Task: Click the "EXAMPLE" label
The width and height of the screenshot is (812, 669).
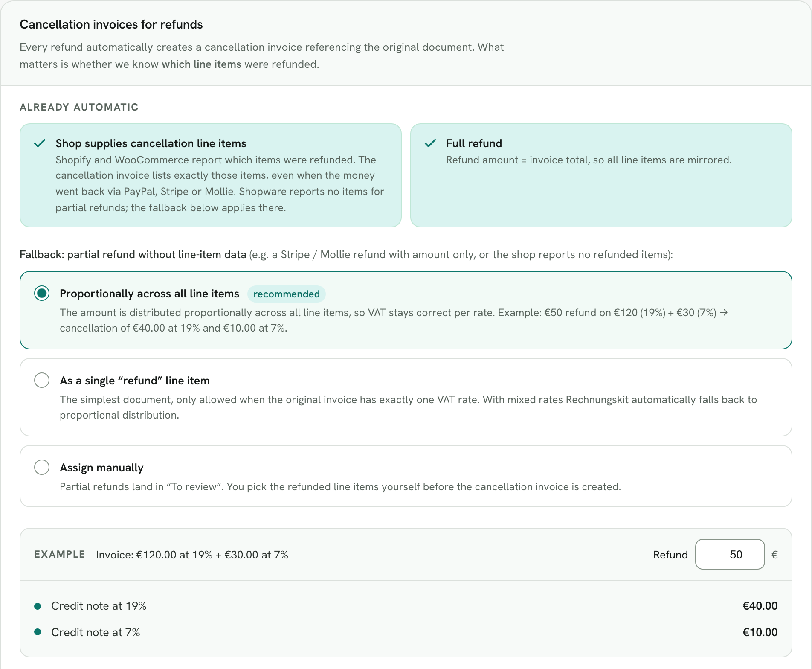Action: [x=60, y=554]
